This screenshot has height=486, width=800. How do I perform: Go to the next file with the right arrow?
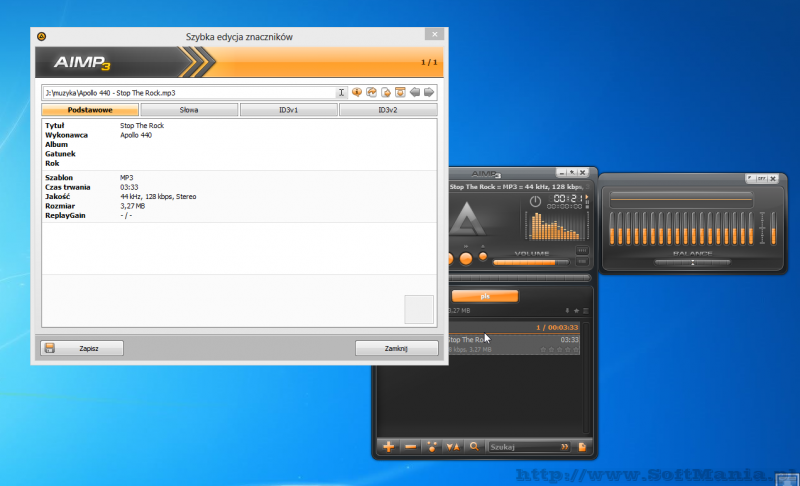(x=429, y=92)
